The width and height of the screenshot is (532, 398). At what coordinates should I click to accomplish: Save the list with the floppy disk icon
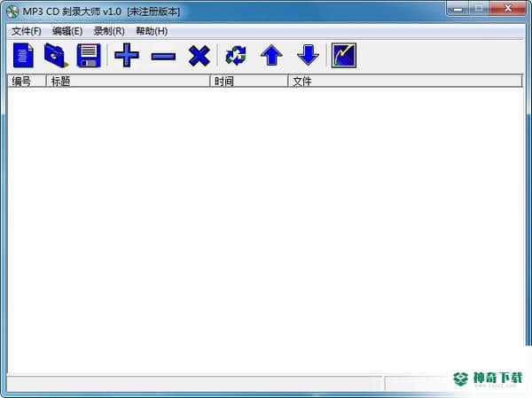89,55
